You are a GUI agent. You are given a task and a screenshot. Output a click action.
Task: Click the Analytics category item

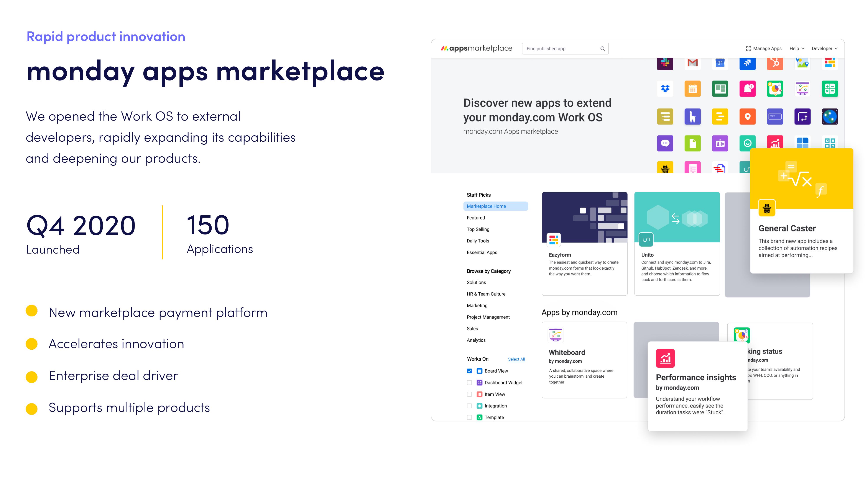pos(475,340)
